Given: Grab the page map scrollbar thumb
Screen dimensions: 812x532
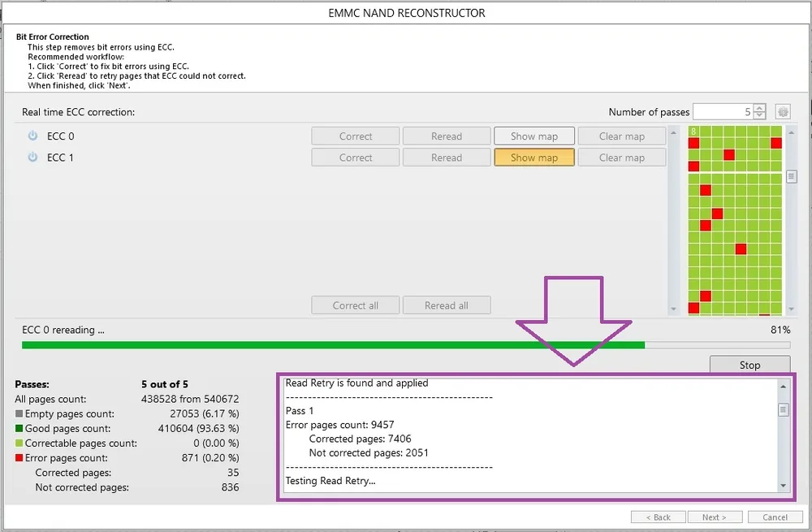Looking at the screenshot, I should click(x=791, y=176).
